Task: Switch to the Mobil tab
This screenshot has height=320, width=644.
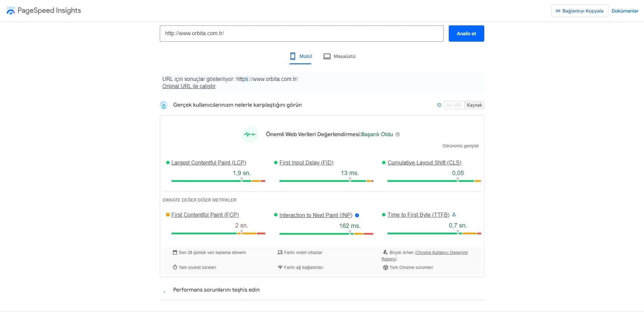Action: [301, 56]
